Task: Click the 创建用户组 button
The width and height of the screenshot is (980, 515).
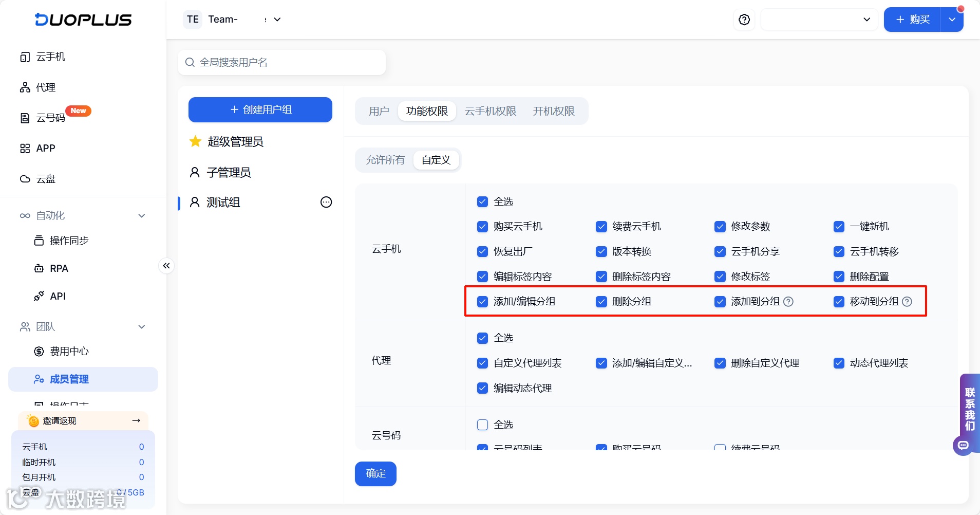Action: pyautogui.click(x=260, y=109)
